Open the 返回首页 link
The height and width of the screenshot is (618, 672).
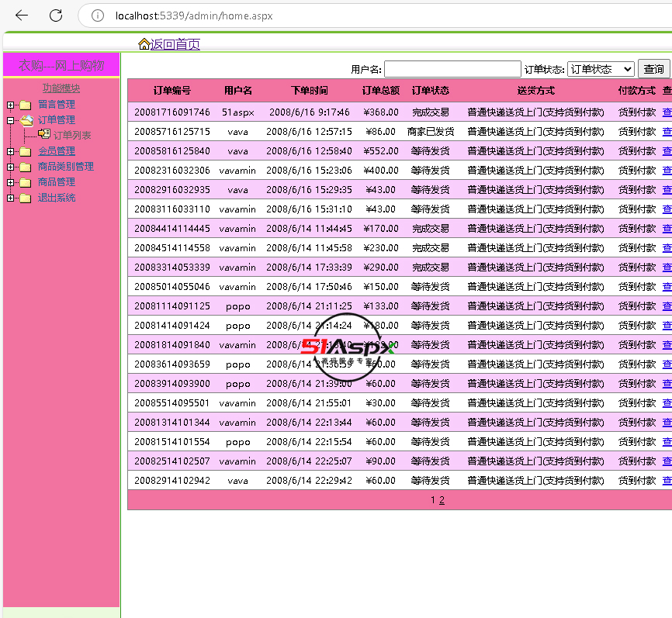(x=175, y=44)
